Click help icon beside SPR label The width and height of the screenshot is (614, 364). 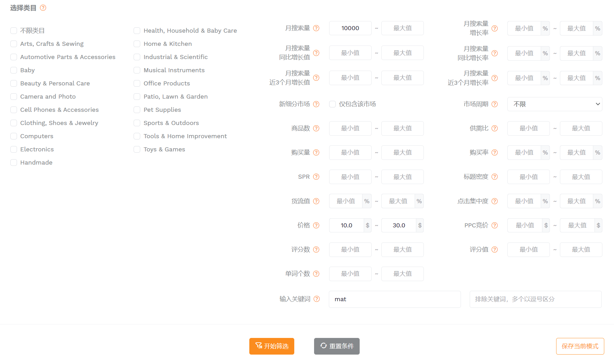pyautogui.click(x=316, y=177)
